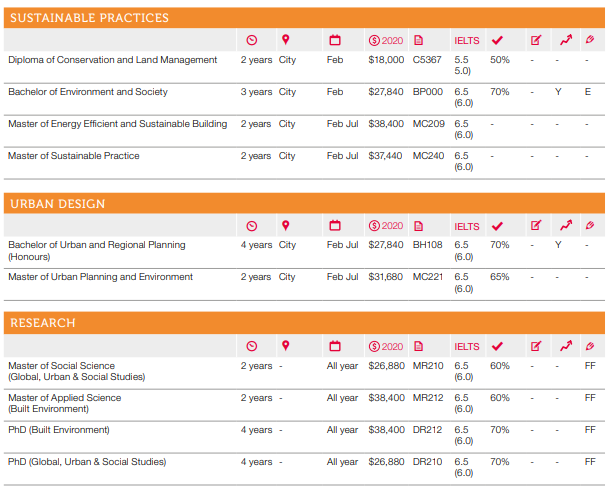Screen dimensions: 612x490
Task: Click the checkmark icon in Research header
Action: (497, 347)
